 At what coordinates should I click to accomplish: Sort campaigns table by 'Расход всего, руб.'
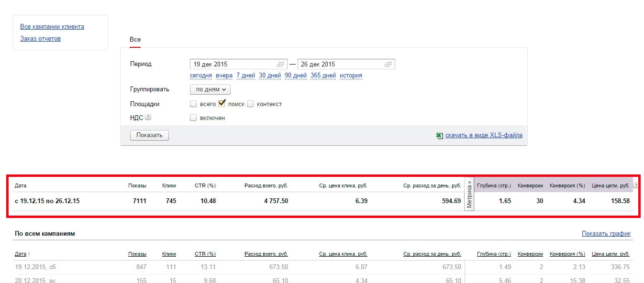tap(266, 254)
